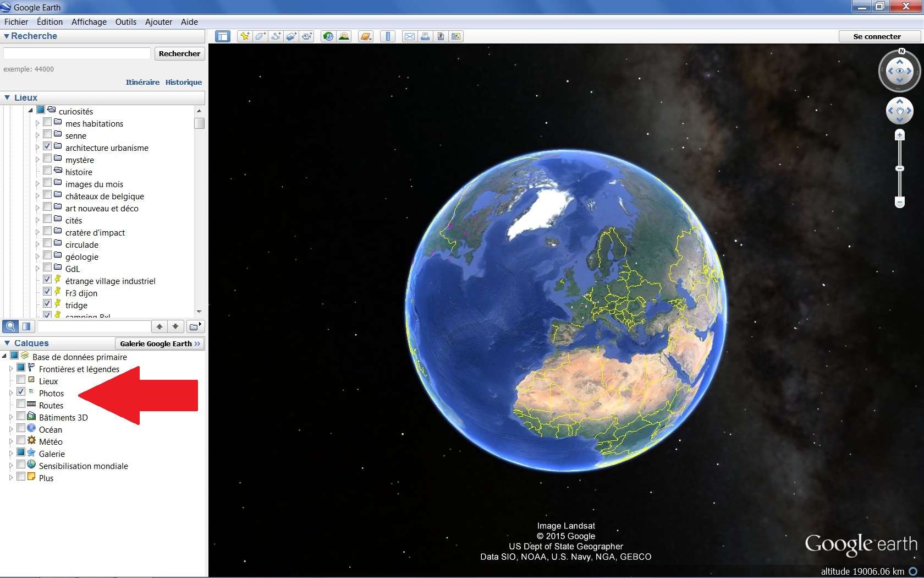
Task: Select the cratère d'impact folder
Action: click(x=95, y=232)
